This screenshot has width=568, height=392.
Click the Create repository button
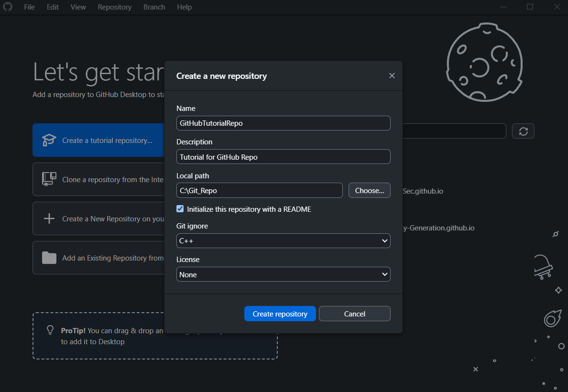[280, 314]
